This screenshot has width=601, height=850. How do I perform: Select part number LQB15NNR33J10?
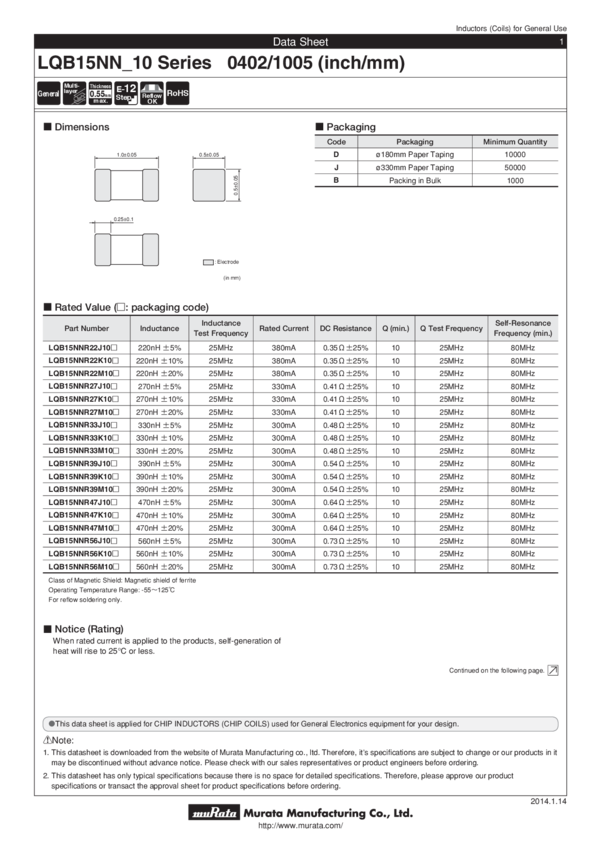coord(82,425)
